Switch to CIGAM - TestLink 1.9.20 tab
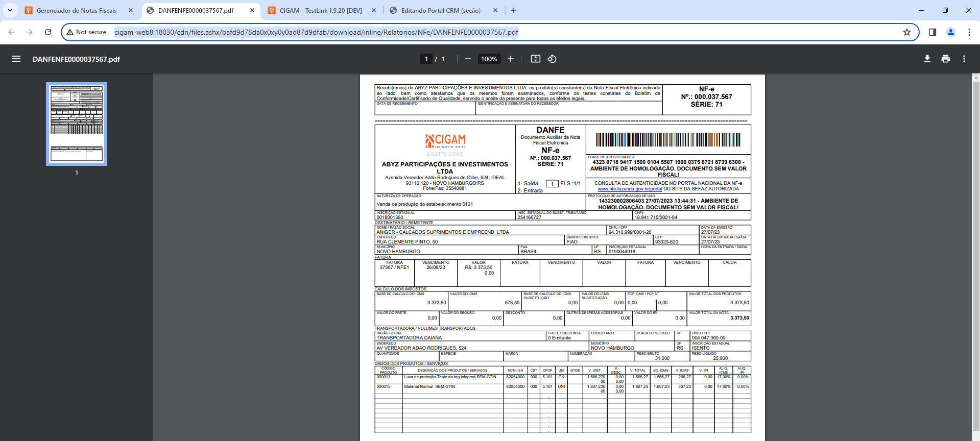Screen dimensions: 980x441 point(322,10)
